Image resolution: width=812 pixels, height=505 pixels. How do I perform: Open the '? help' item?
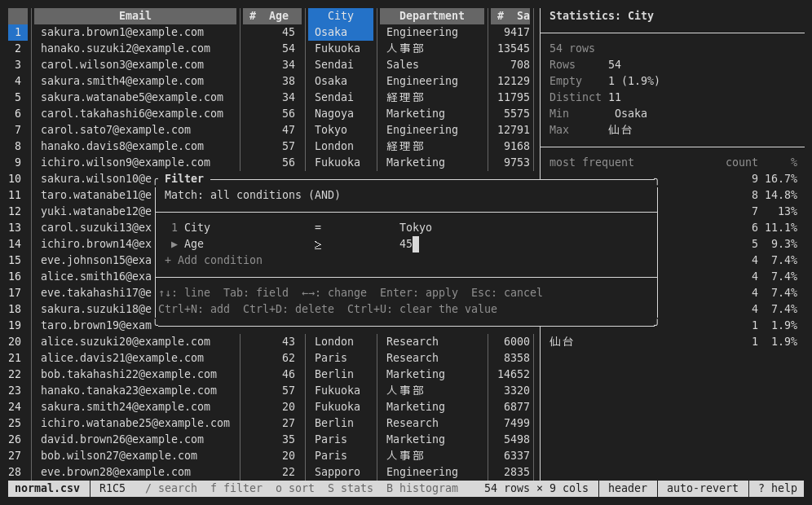tap(777, 488)
